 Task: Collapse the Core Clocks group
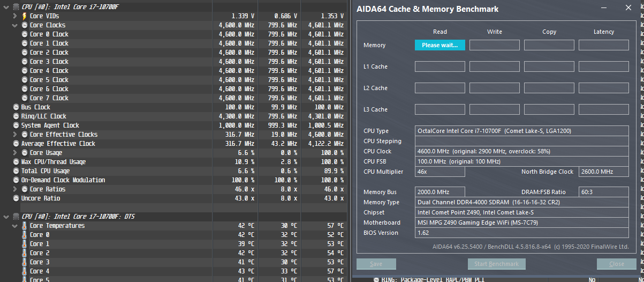coord(15,25)
